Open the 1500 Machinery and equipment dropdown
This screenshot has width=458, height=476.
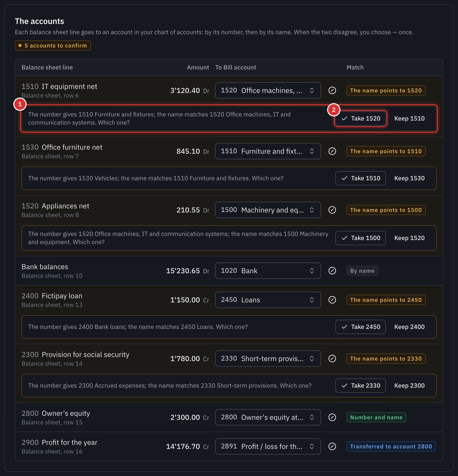268,210
